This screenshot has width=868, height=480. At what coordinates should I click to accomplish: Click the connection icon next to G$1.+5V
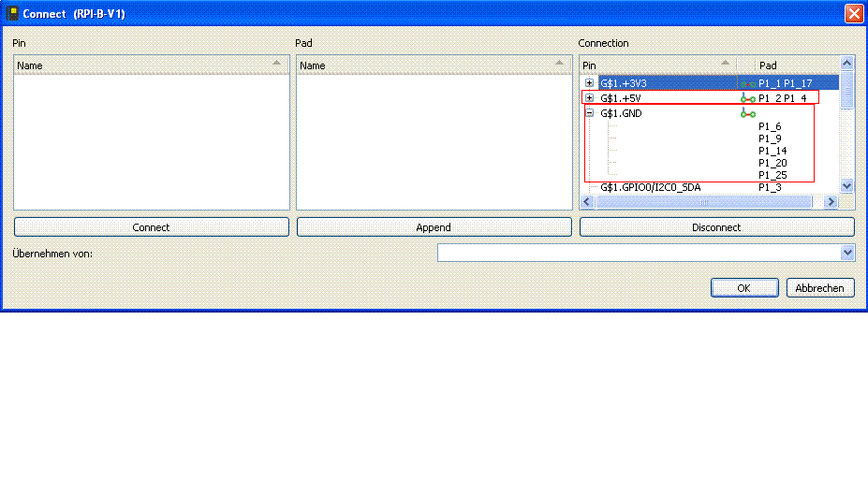pyautogui.click(x=748, y=98)
